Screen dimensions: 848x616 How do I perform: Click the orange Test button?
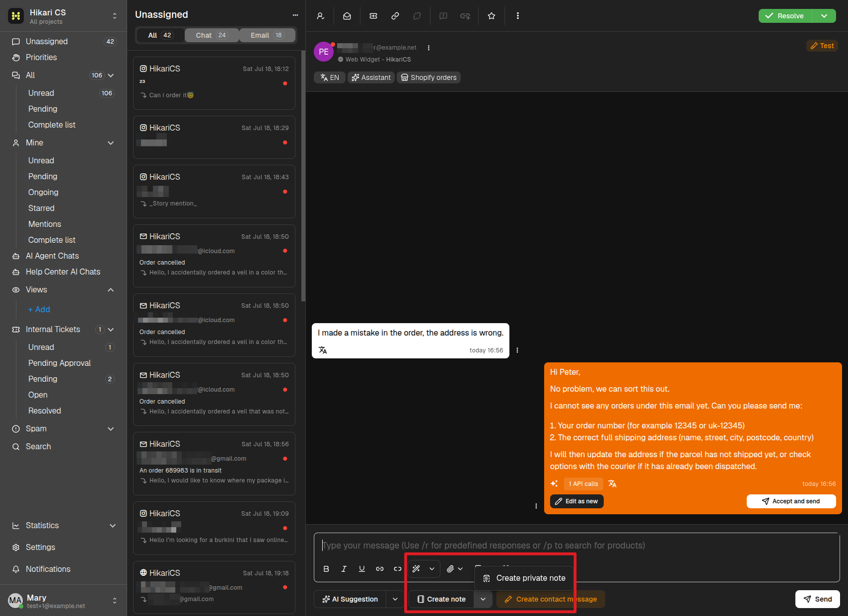(822, 46)
